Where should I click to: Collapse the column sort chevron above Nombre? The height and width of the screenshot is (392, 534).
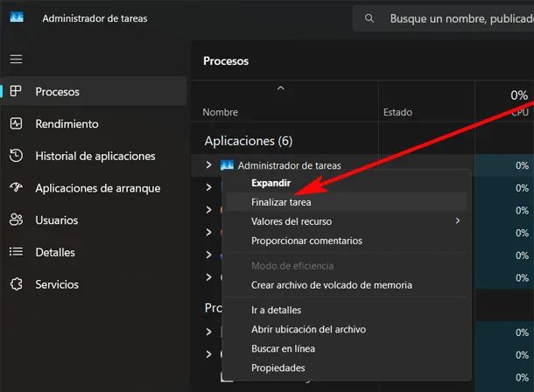click(x=281, y=88)
